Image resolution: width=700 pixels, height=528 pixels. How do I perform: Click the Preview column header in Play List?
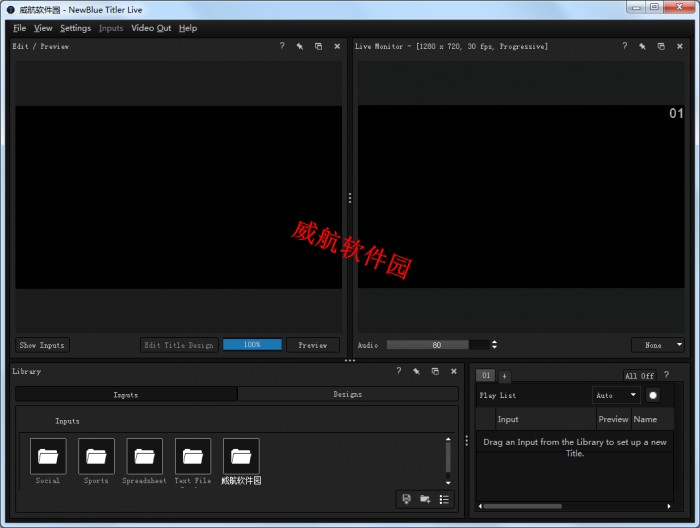point(613,419)
